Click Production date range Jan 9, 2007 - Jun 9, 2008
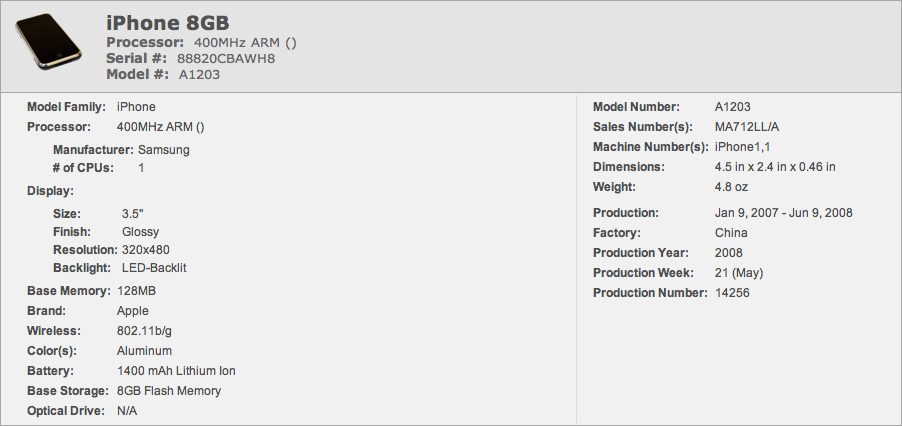 (783, 213)
